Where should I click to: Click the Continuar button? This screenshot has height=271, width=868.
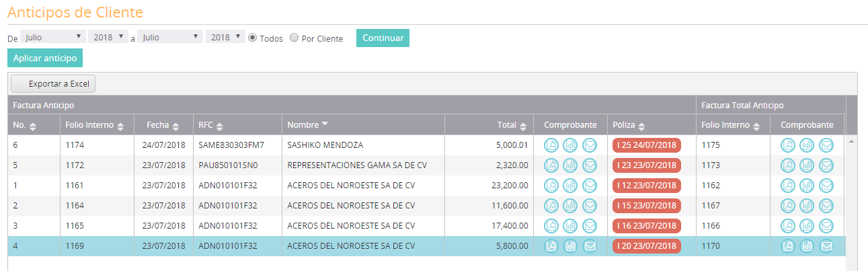tap(383, 38)
